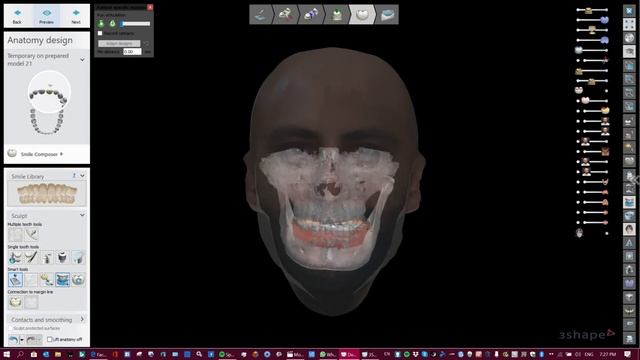This screenshot has width=640, height=360.
Task: Adjust the run simulation slider
Action: click(135, 24)
